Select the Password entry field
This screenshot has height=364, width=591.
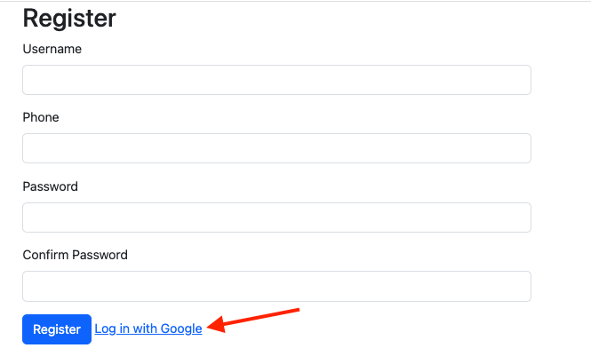click(276, 218)
